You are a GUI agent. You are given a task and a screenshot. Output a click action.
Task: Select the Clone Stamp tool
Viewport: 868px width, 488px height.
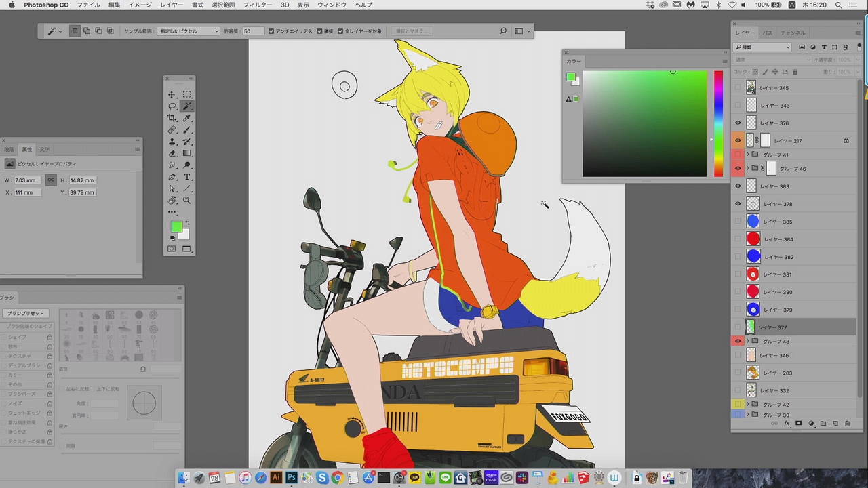click(x=172, y=142)
